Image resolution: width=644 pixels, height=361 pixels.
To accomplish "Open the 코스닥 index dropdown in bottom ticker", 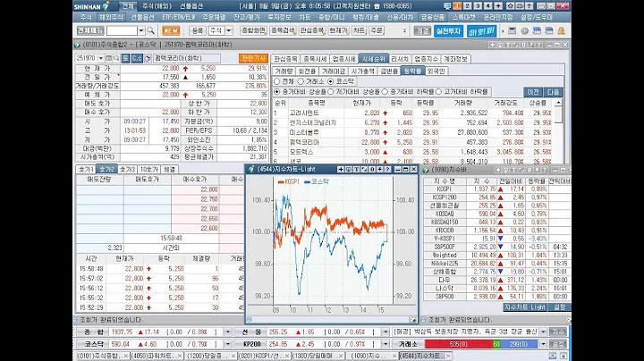I will pos(227,344).
